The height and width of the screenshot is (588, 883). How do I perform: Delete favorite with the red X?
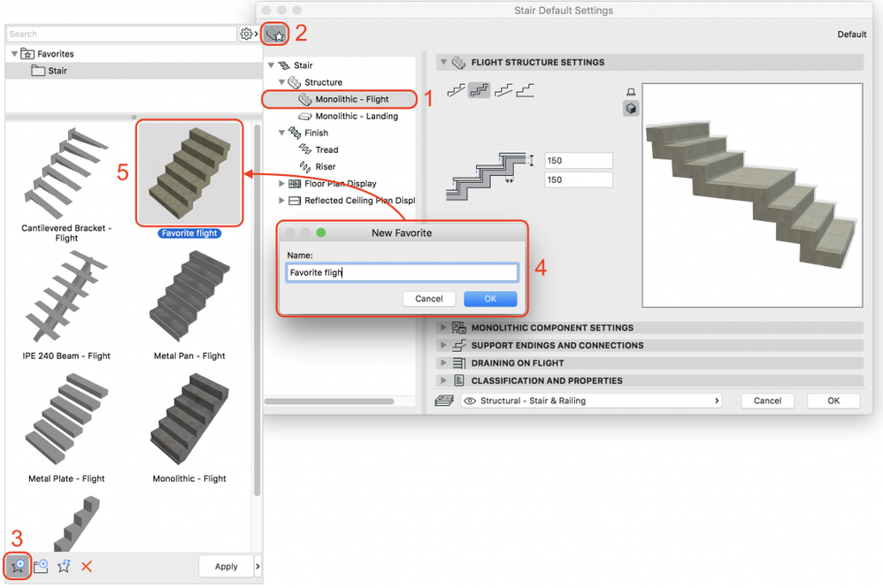coord(86,566)
